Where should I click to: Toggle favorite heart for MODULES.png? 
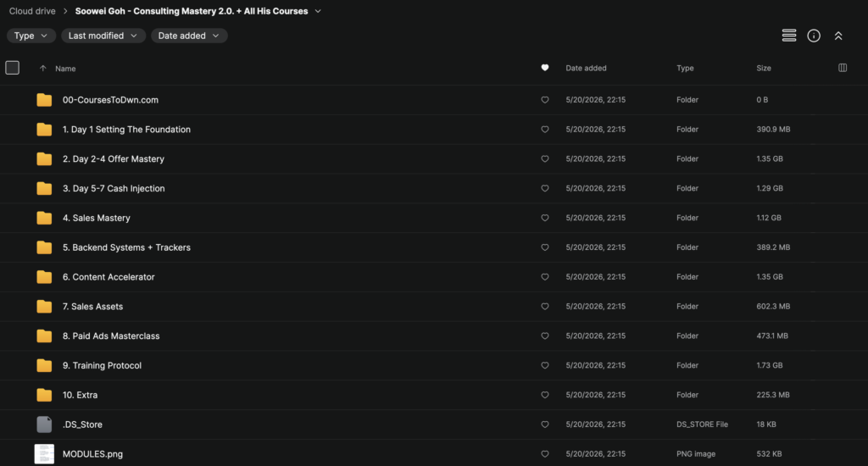click(x=545, y=454)
